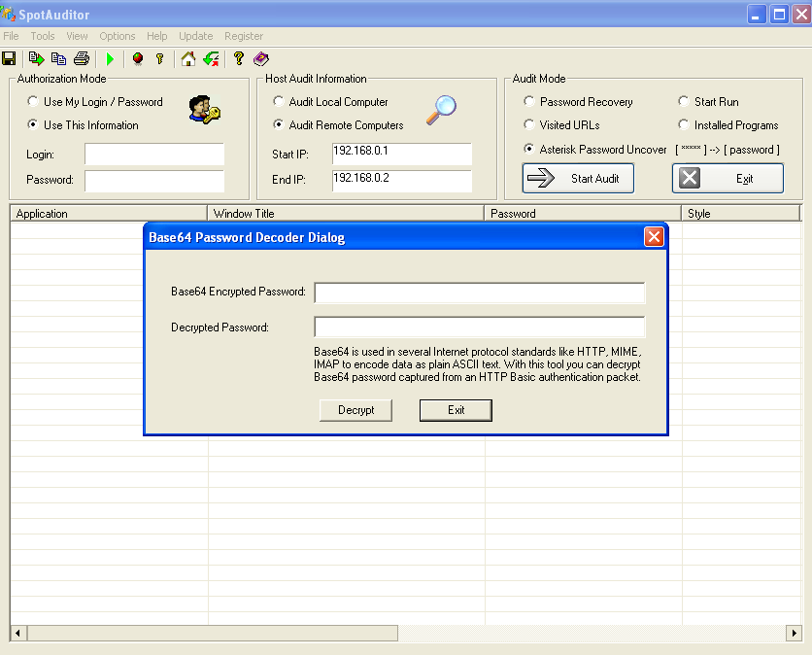Screen dimensions: 812x655
Task: Select Password Recovery audit mode
Action: pos(579,102)
